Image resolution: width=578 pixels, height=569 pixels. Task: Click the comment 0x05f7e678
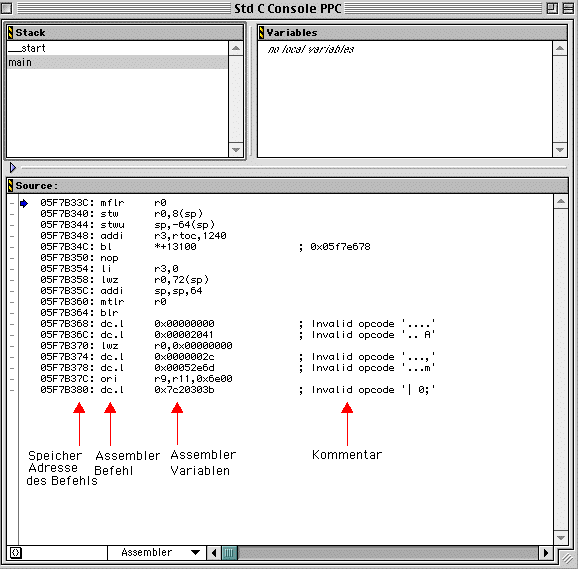coord(340,247)
